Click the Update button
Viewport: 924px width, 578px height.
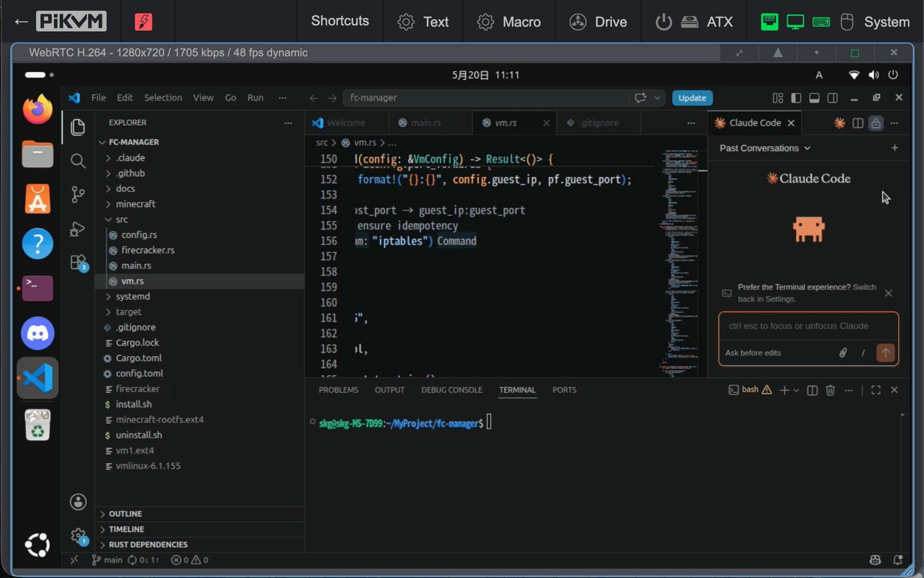click(x=692, y=98)
